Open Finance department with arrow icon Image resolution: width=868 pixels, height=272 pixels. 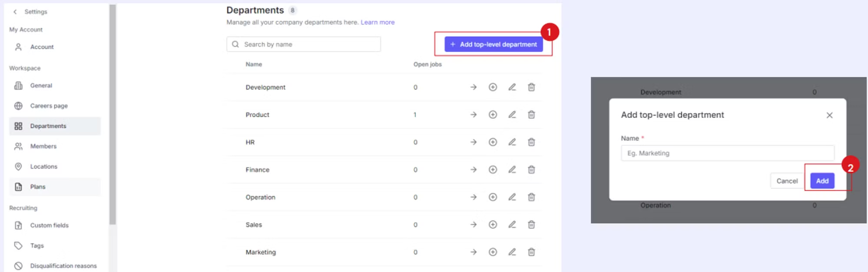click(x=473, y=170)
